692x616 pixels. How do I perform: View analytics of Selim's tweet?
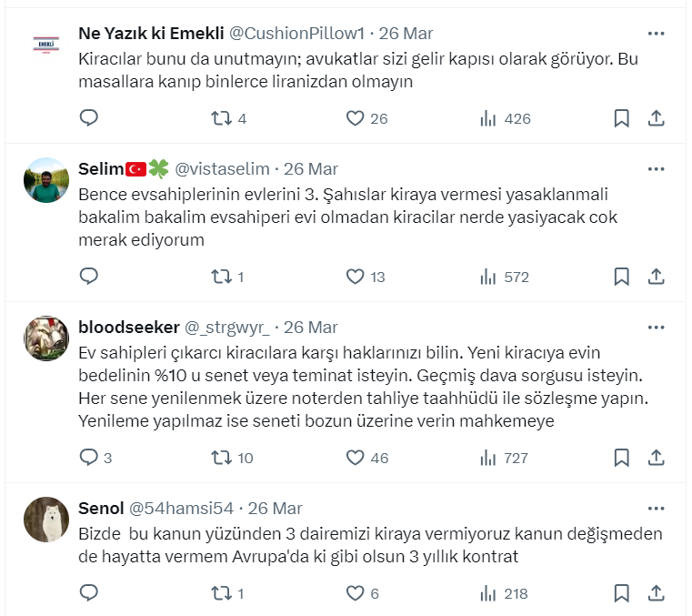pos(488,277)
